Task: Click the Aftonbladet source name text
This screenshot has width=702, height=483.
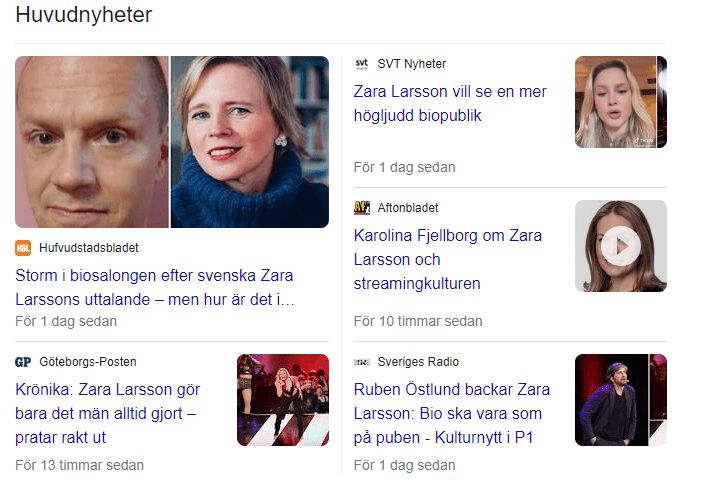Action: [x=408, y=208]
